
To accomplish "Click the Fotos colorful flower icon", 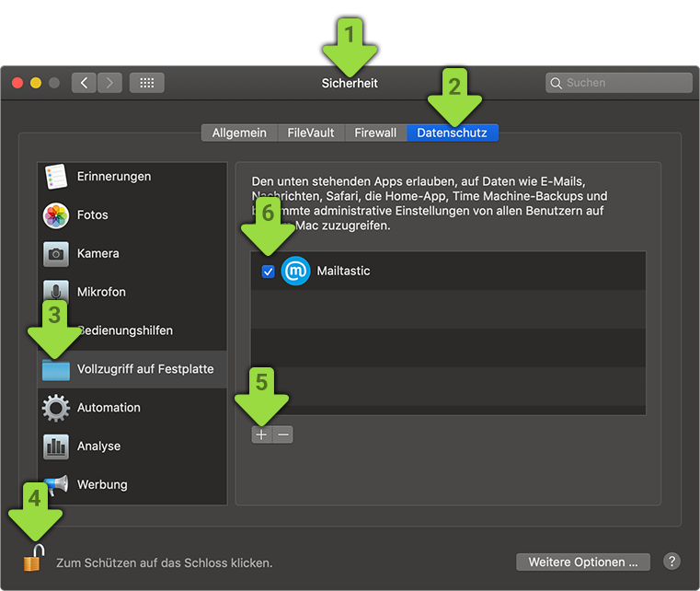I will [x=56, y=215].
